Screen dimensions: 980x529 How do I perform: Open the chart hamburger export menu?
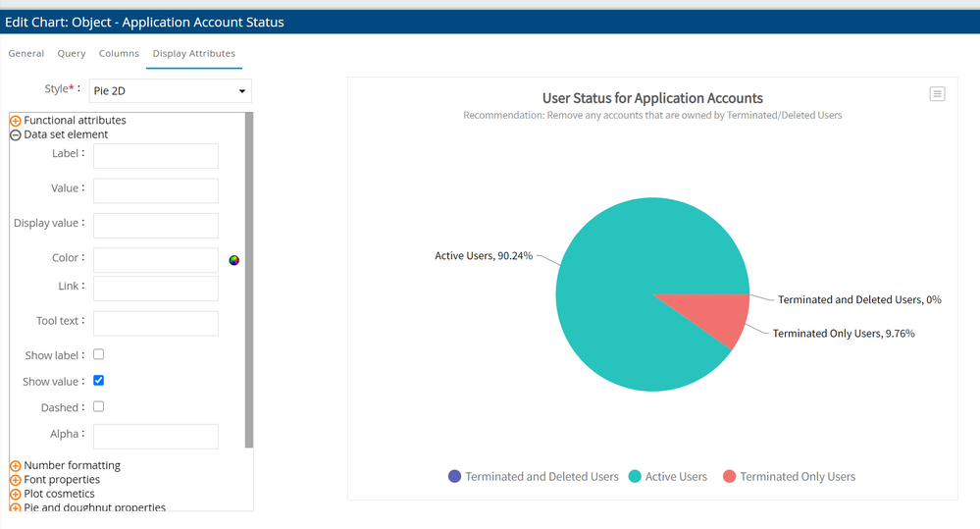point(937,94)
